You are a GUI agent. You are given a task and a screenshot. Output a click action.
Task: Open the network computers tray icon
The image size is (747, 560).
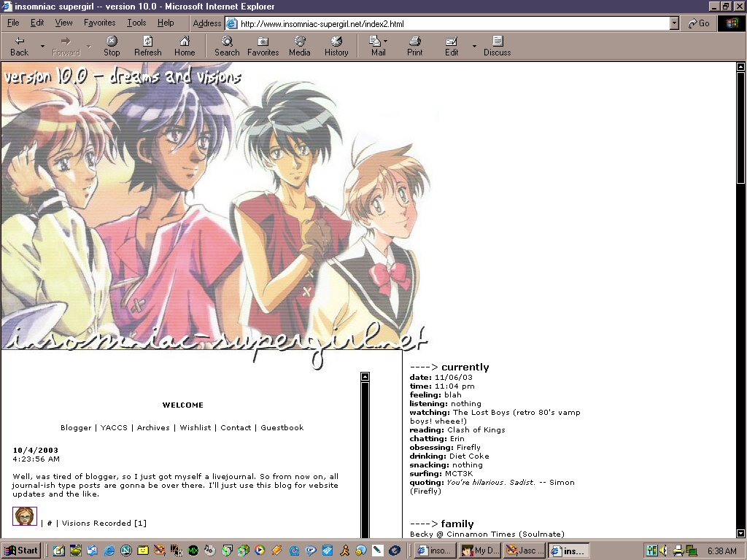[691, 551]
